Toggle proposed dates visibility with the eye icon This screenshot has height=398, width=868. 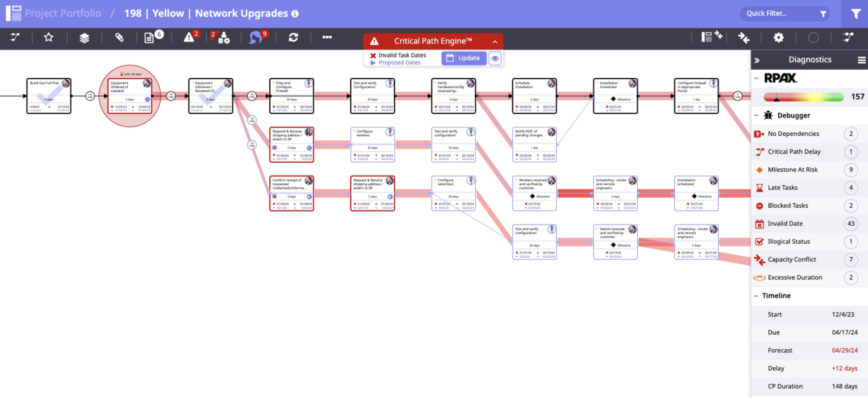[x=495, y=58]
